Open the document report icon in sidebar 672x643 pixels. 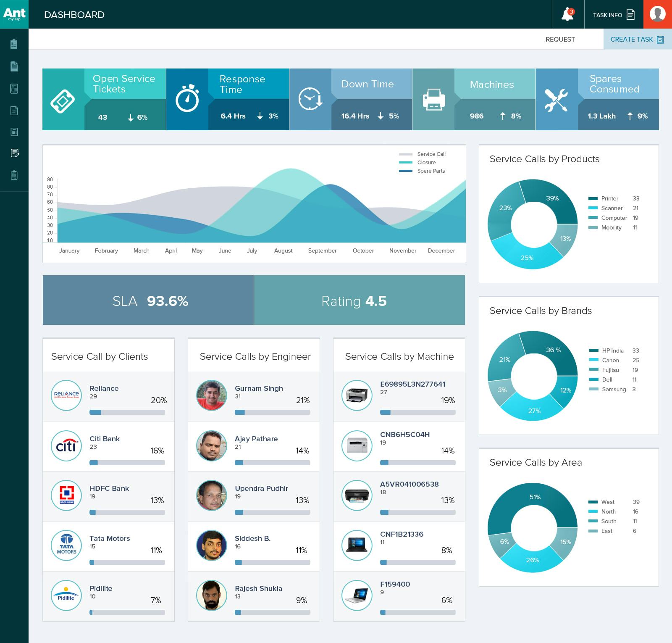tap(14, 66)
